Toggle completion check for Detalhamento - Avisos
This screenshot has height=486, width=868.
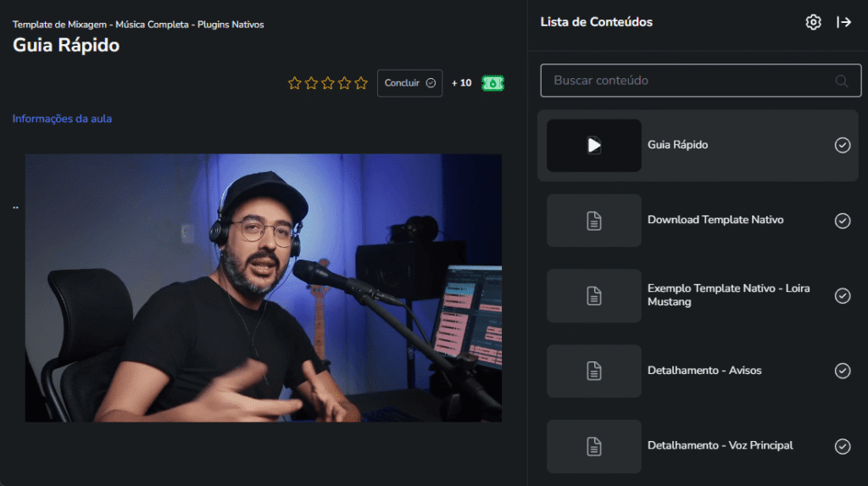(x=843, y=371)
